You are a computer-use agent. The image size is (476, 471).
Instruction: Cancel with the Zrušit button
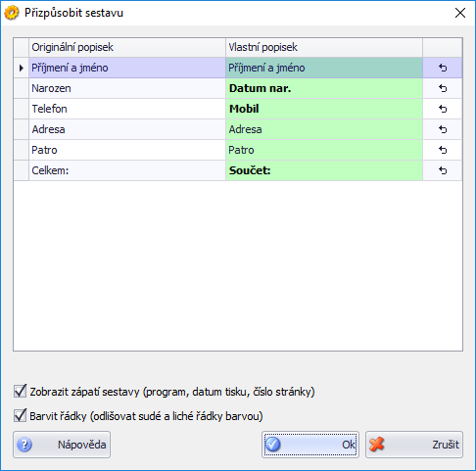(414, 445)
